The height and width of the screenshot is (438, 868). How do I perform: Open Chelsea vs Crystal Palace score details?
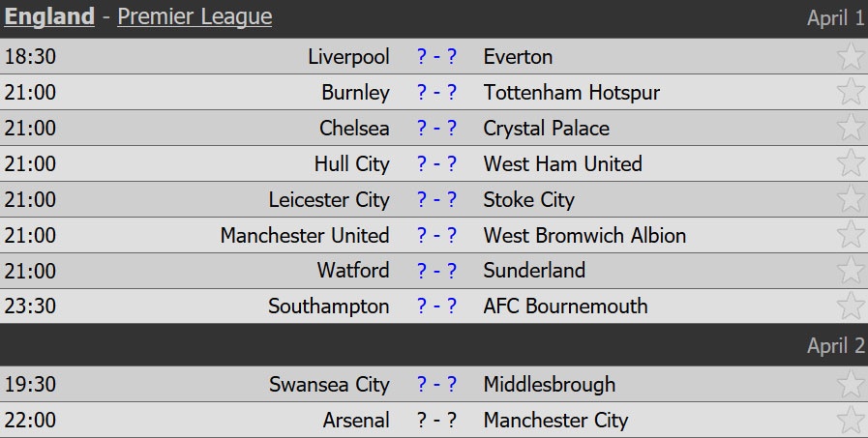tap(436, 129)
